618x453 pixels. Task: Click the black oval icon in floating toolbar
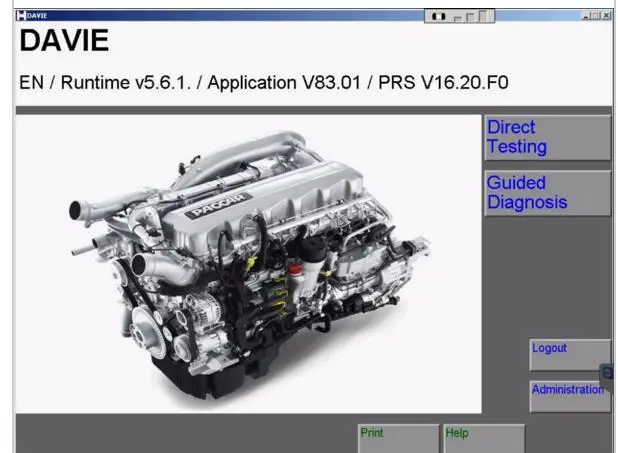pyautogui.click(x=439, y=17)
